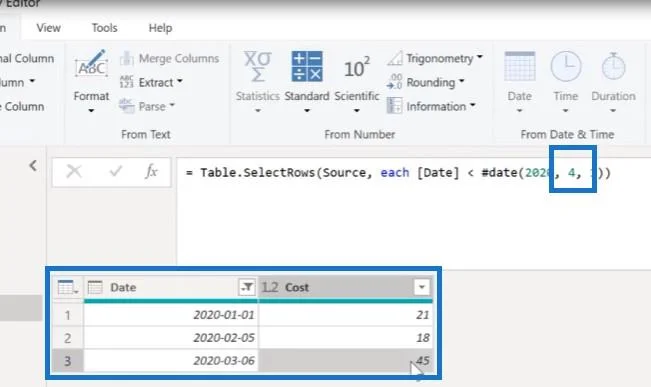Viewport: 651px width, 387px height.
Task: Select the cell 2020-02-05
Action: point(171,338)
